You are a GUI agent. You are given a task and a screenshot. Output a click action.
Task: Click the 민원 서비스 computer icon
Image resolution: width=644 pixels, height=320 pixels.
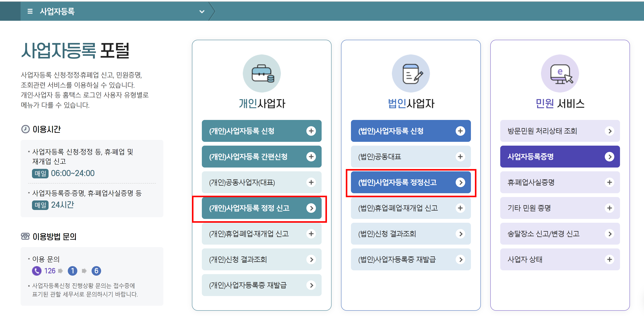560,73
